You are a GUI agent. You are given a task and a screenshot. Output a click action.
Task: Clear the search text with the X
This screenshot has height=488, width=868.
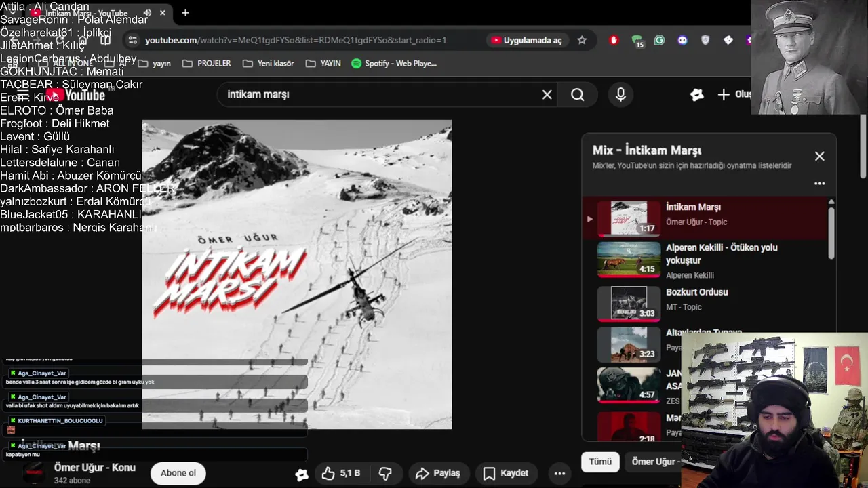547,95
